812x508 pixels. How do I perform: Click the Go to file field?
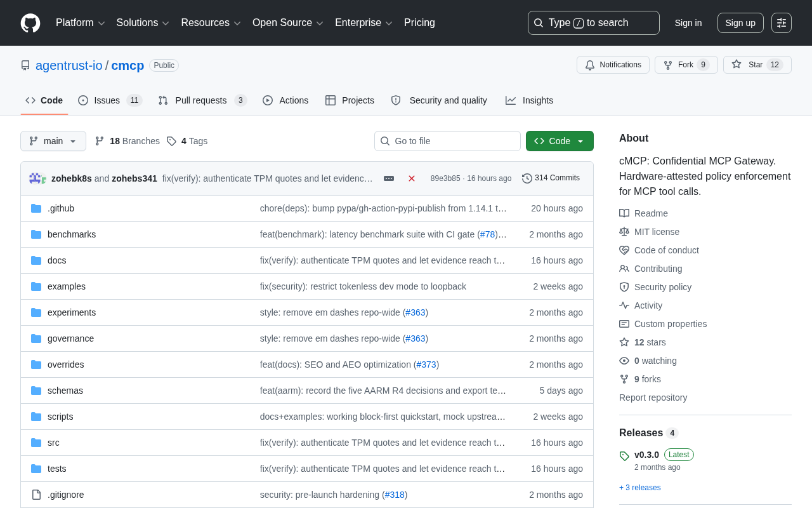coord(447,141)
